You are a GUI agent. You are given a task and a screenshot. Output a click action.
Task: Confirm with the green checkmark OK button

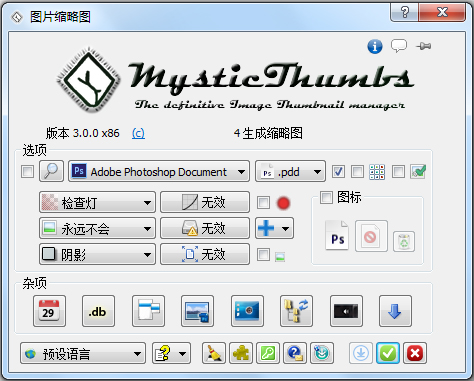(388, 353)
